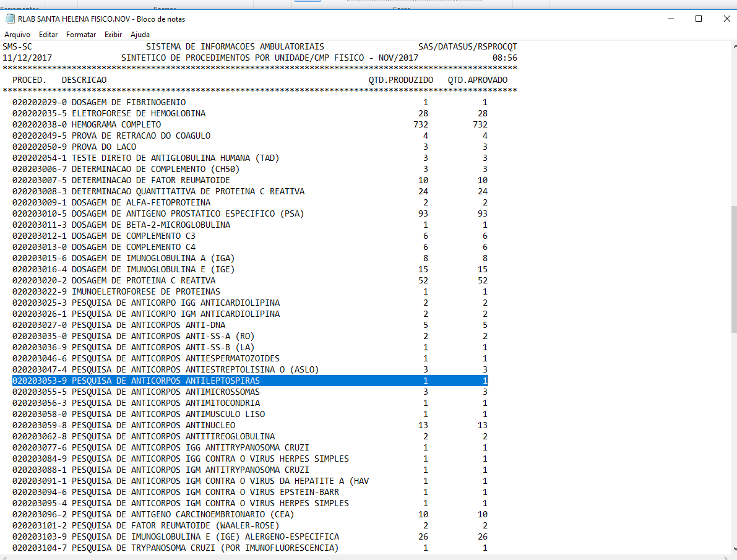Open the Editar menu

point(48,35)
